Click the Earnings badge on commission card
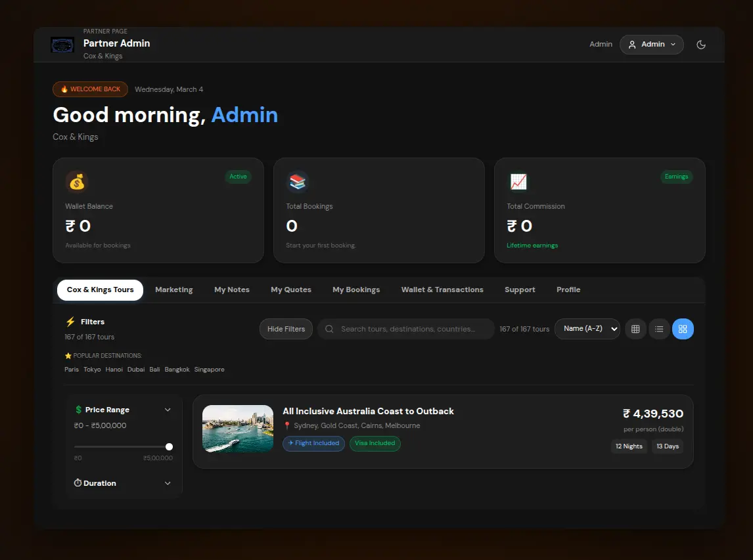The height and width of the screenshot is (560, 753). [676, 177]
